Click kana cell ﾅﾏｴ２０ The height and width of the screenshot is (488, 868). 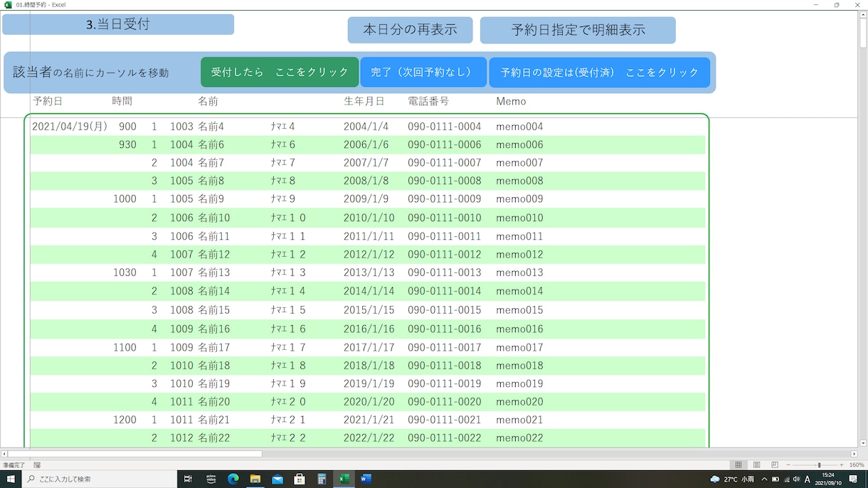click(288, 401)
